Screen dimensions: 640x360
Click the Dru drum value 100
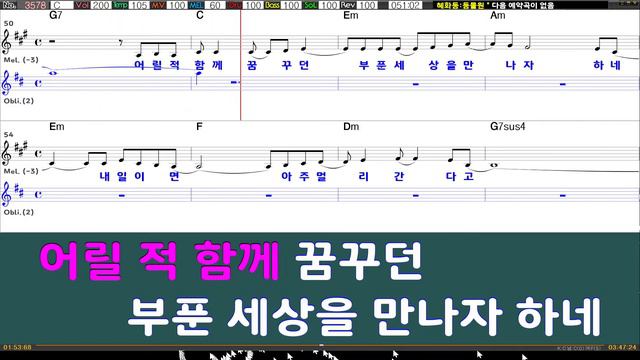pos(253,5)
